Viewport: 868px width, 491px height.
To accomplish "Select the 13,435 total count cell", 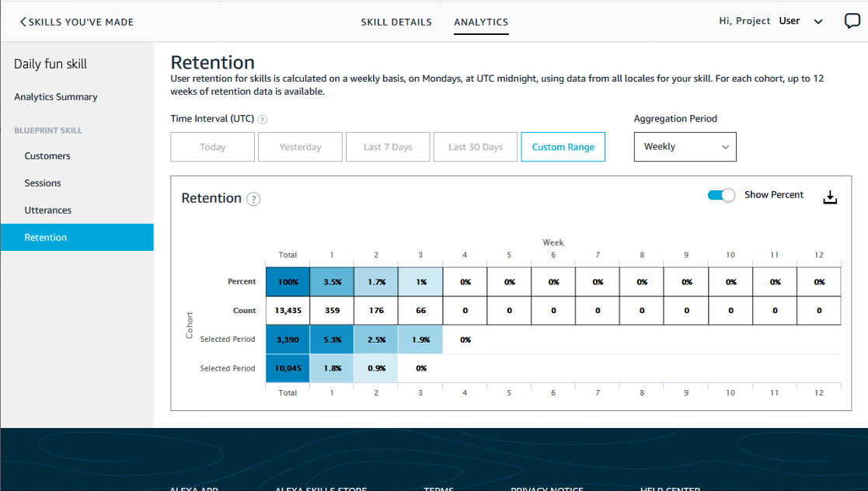I will 288,310.
